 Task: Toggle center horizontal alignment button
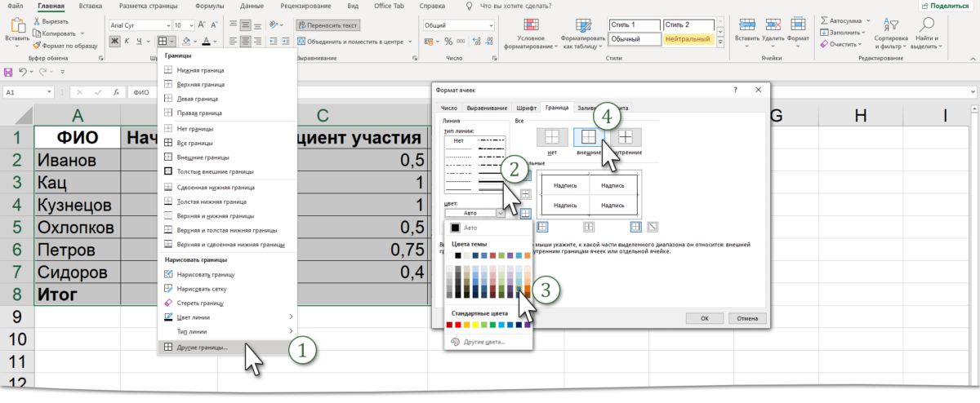pyautogui.click(x=247, y=41)
